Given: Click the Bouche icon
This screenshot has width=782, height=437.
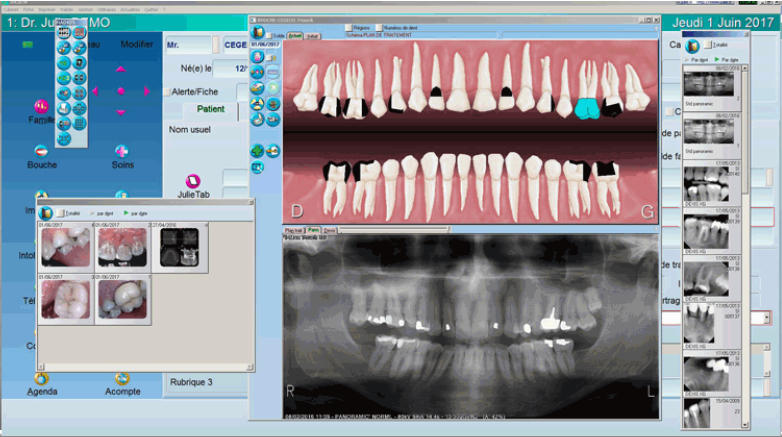Looking at the screenshot, I should 41,151.
